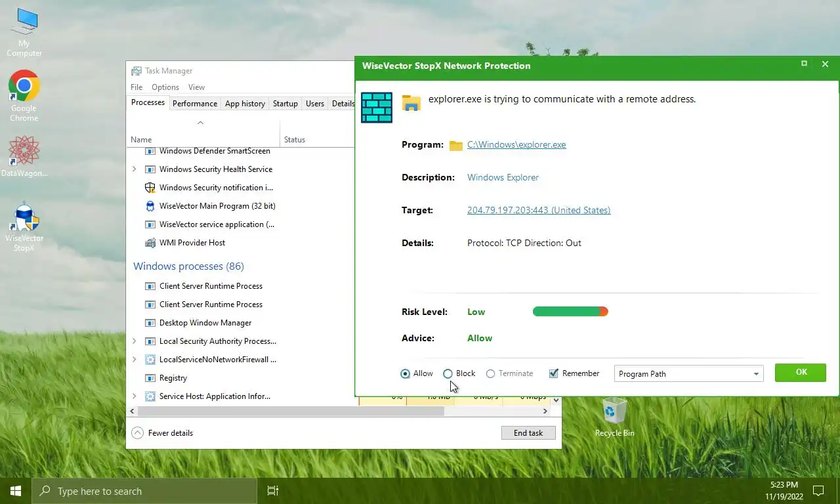Select the Allow radio button
Screen dimensions: 840x504
(405, 373)
